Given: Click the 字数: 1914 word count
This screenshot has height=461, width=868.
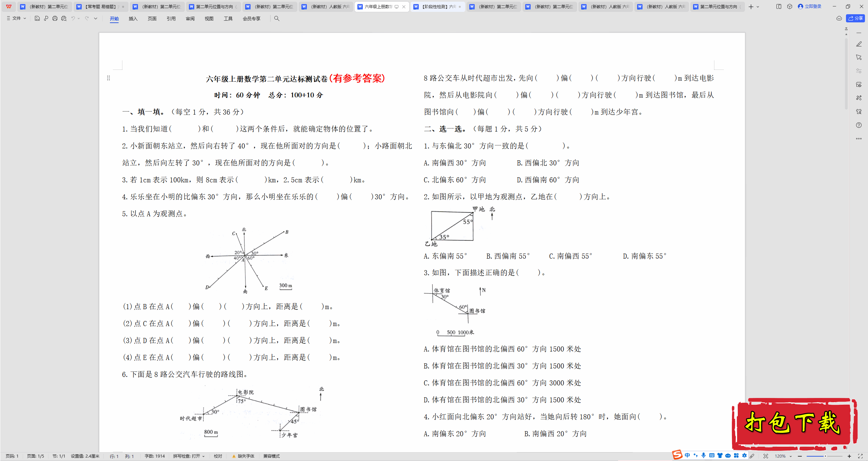Looking at the screenshot, I should tap(155, 456).
